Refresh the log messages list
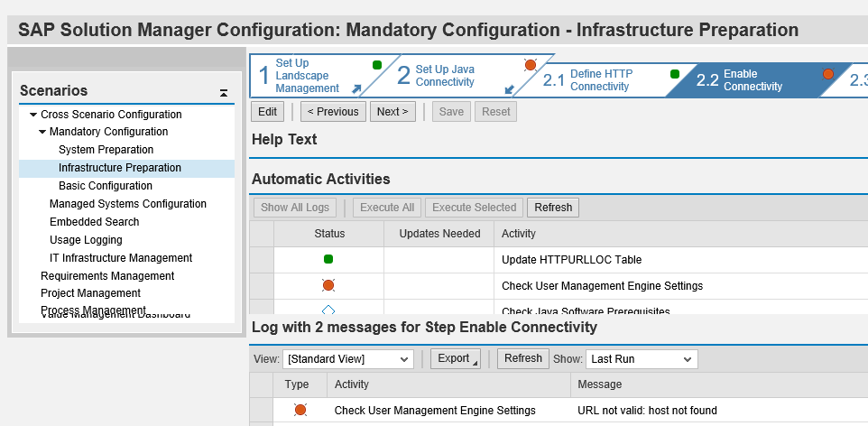The width and height of the screenshot is (868, 426). pos(523,358)
